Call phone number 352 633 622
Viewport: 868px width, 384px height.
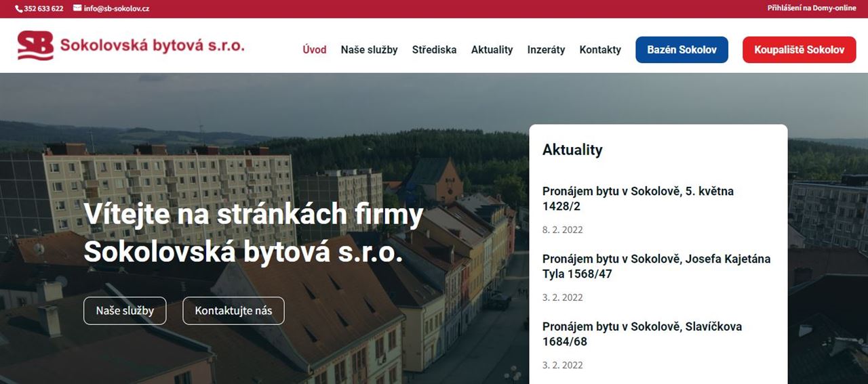point(43,9)
